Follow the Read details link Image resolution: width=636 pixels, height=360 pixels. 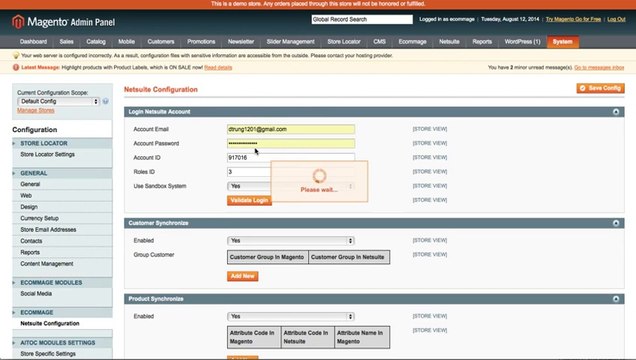click(x=218, y=68)
